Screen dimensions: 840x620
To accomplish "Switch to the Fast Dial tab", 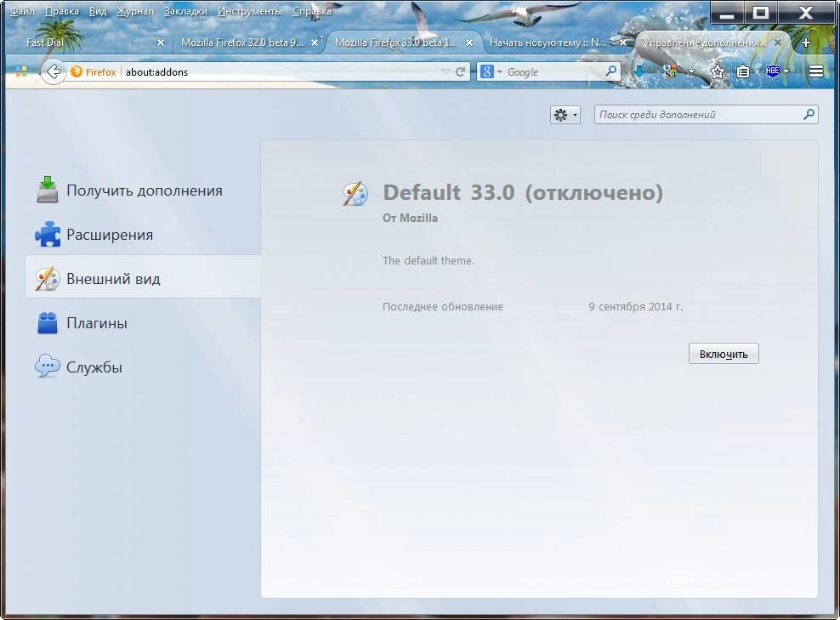I will coord(88,43).
